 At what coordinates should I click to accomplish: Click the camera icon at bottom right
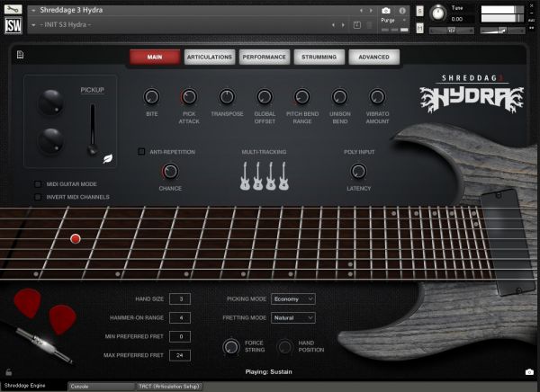pyautogui.click(x=529, y=372)
